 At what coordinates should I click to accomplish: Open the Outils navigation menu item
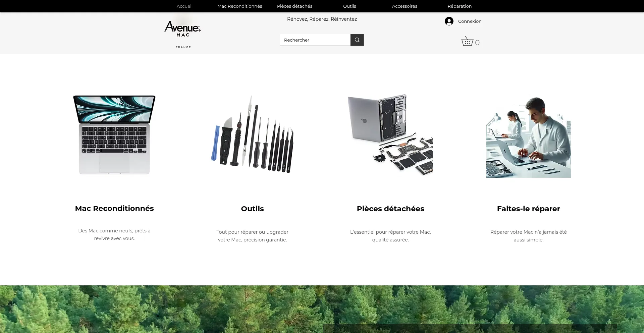pyautogui.click(x=350, y=6)
